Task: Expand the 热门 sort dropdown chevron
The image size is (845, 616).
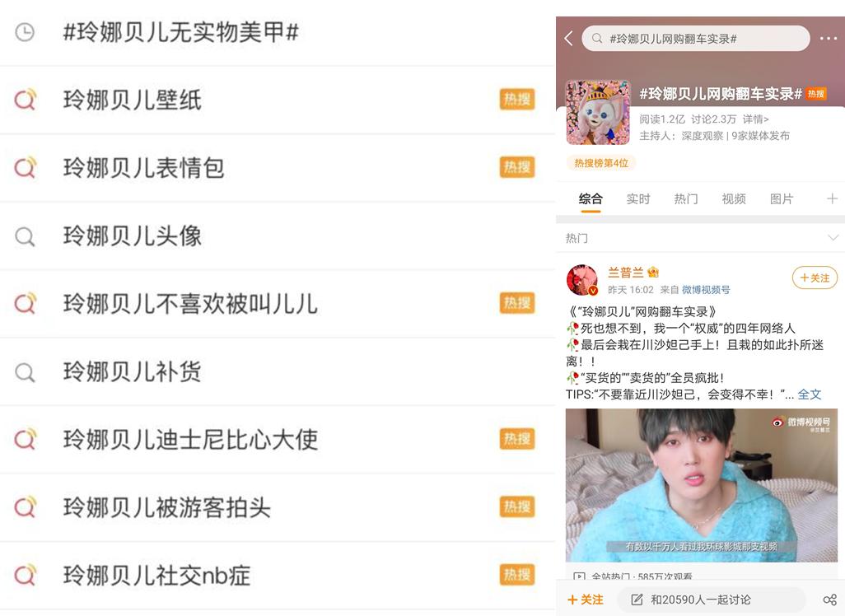Action: [833, 238]
